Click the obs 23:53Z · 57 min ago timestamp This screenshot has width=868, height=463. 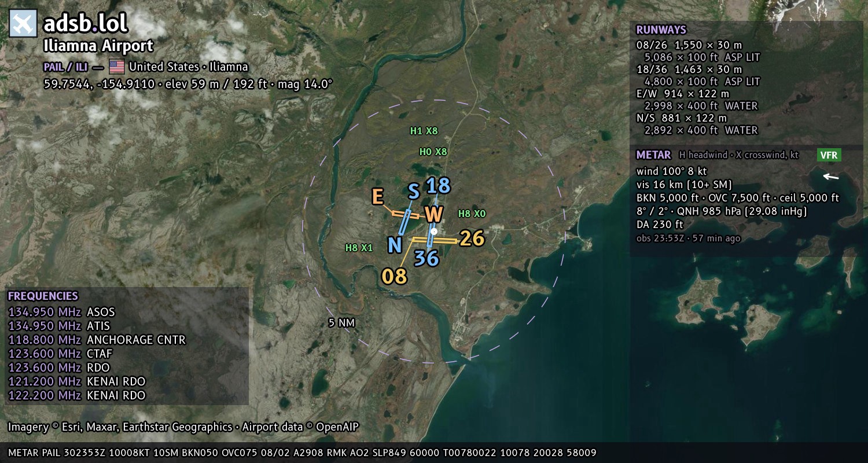pos(688,238)
